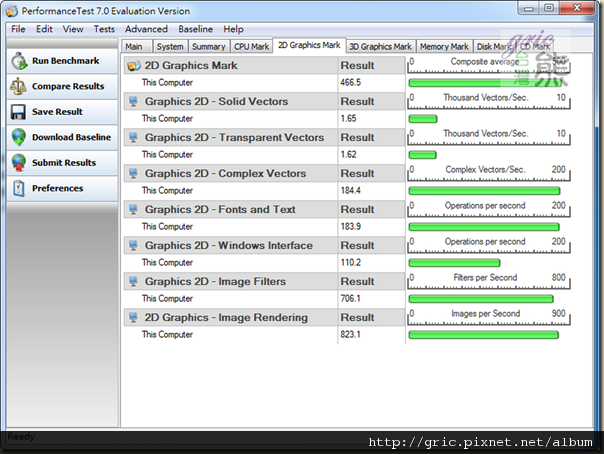This screenshot has height=454, width=604.
Task: Select the Graphics 2D - Image Filters header
Action: coord(231,281)
